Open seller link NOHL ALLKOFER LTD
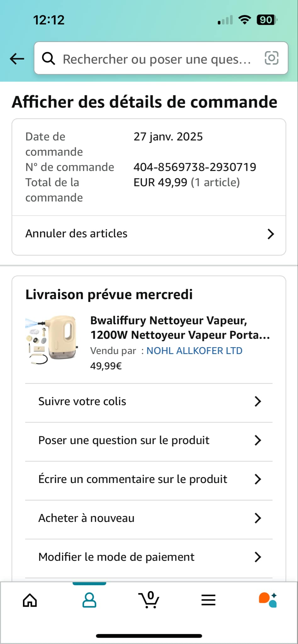 point(194,351)
